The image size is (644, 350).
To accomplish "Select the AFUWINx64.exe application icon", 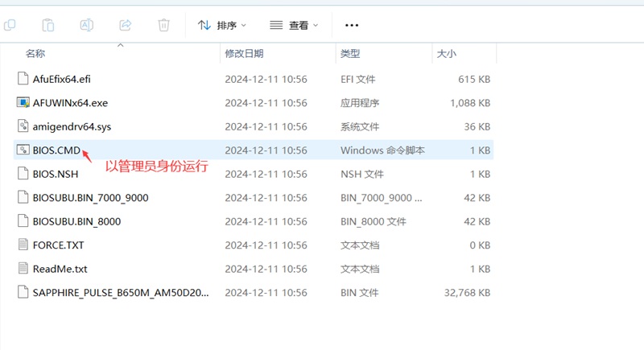I will click(x=23, y=103).
